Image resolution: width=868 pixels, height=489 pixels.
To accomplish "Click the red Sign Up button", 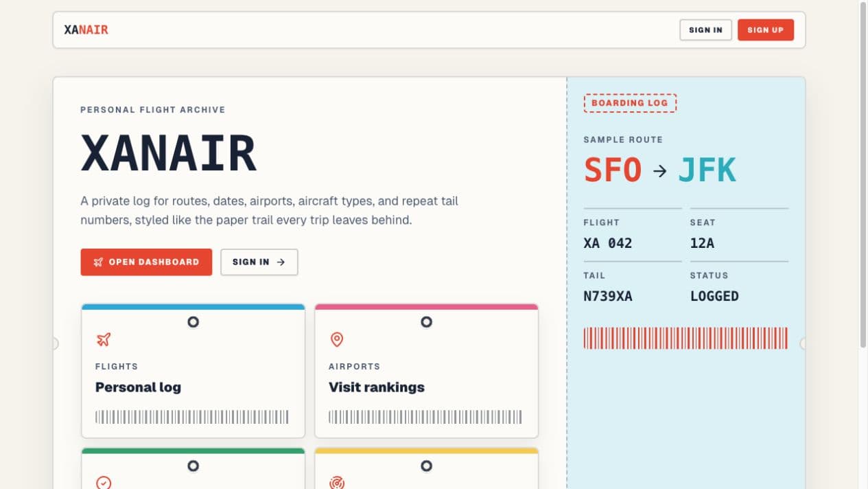I will (765, 30).
